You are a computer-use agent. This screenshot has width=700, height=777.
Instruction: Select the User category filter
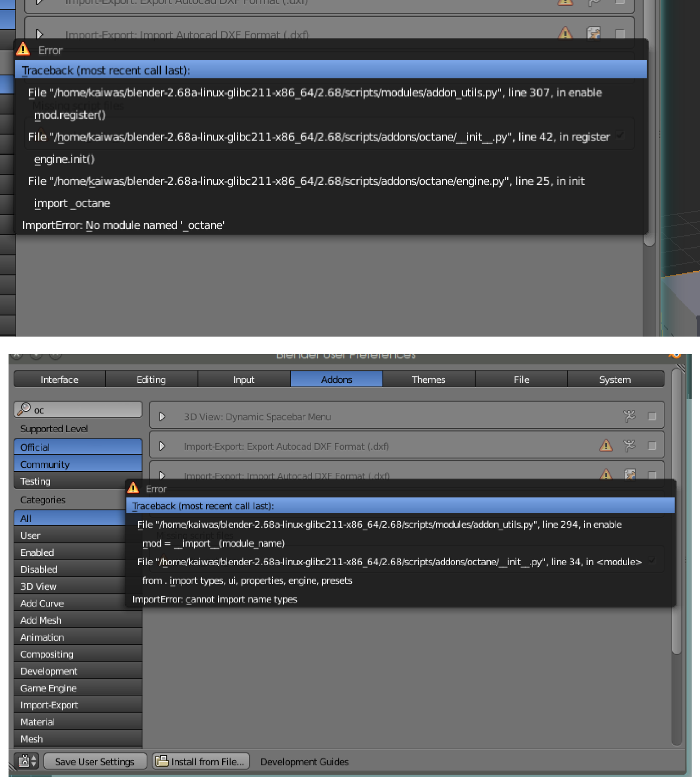pos(70,535)
